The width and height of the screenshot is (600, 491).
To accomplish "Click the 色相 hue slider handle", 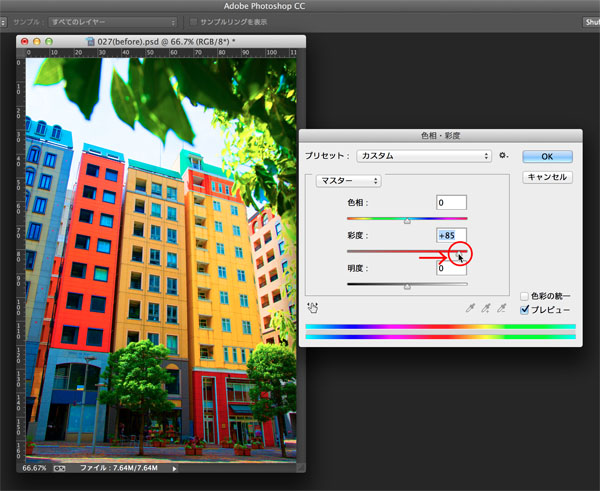I will pos(407,221).
